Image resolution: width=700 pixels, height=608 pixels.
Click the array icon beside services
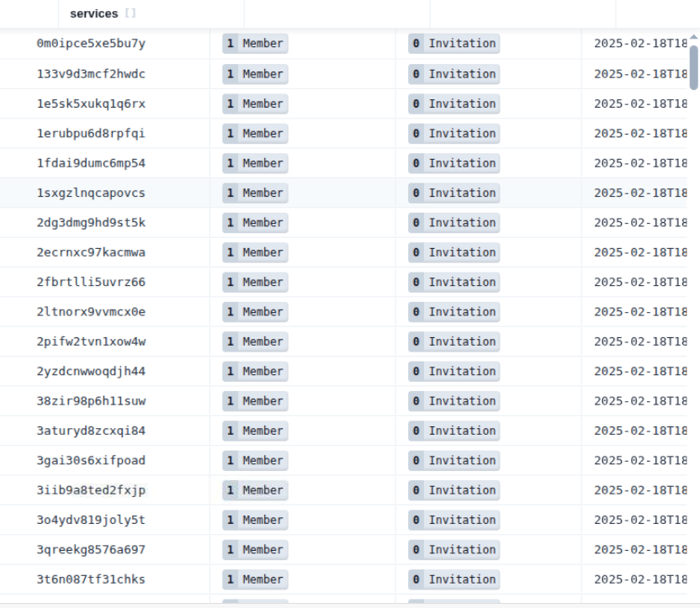pos(130,14)
